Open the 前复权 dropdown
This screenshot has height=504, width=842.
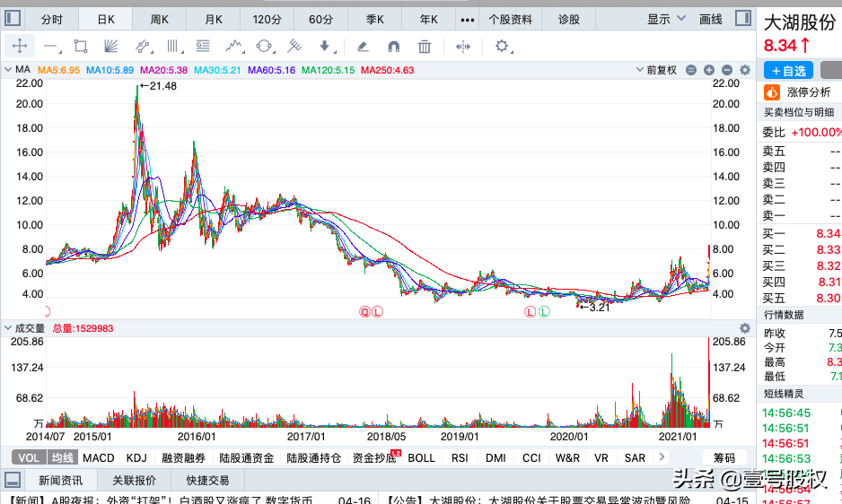(x=656, y=70)
